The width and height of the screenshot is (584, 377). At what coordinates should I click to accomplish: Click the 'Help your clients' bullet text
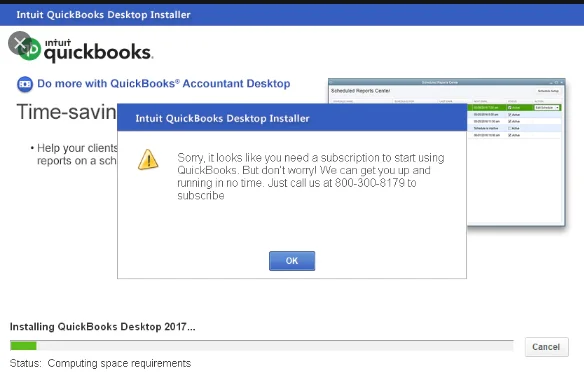click(x=77, y=154)
